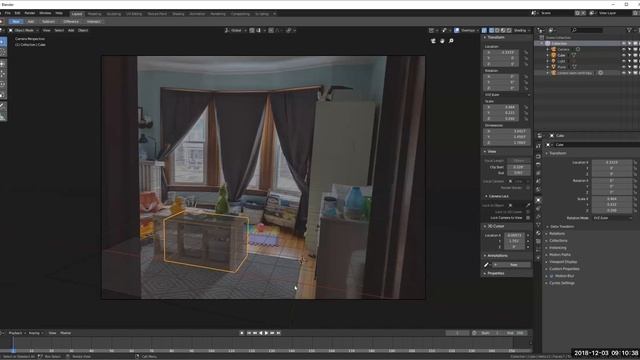Screen dimensions: 640x360
Task: Open the Object Mode dropdown
Action: 24,30
